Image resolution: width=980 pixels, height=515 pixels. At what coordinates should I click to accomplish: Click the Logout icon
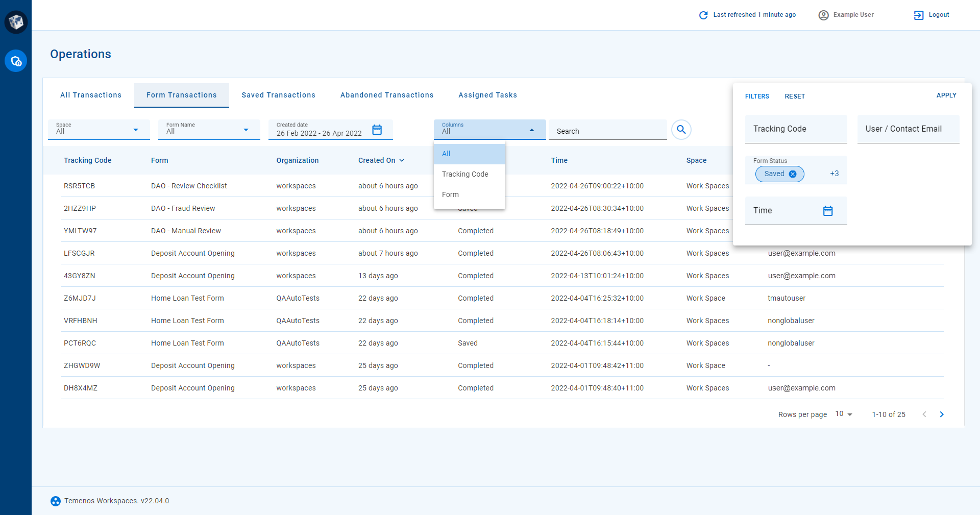point(918,15)
